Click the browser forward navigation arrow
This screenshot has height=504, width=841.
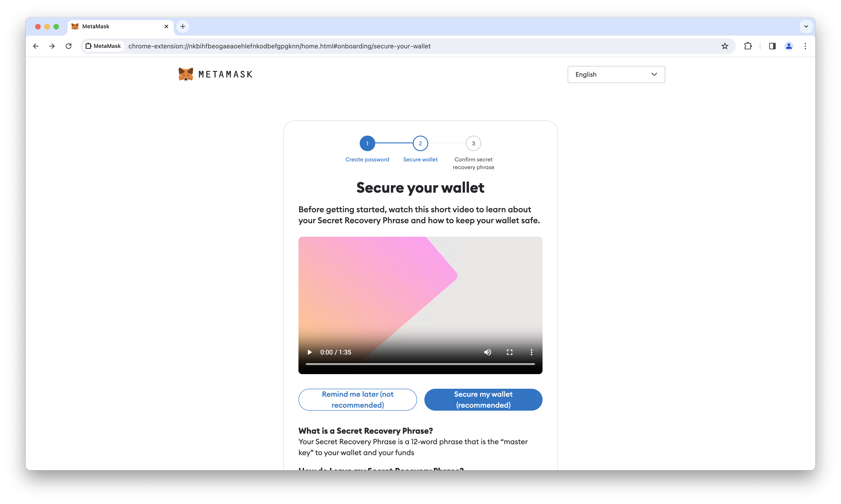tap(52, 46)
